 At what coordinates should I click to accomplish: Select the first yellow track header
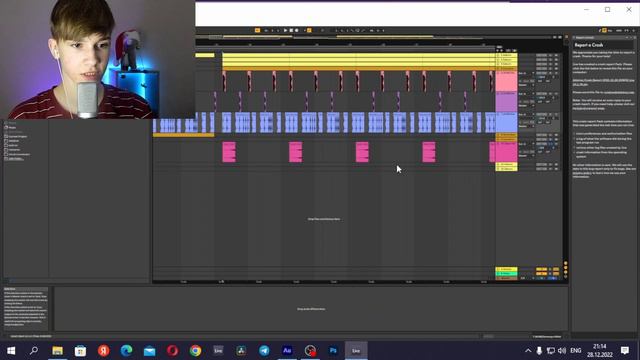(x=506, y=55)
